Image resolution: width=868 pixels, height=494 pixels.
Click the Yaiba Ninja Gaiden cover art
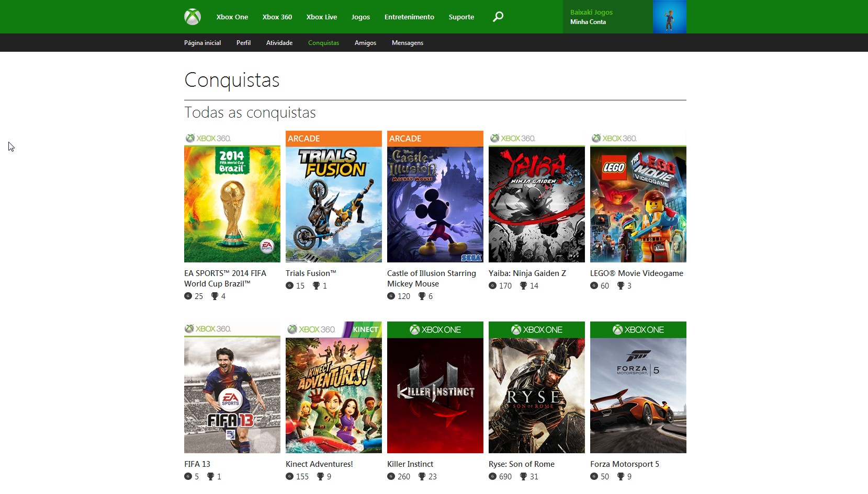(x=537, y=197)
